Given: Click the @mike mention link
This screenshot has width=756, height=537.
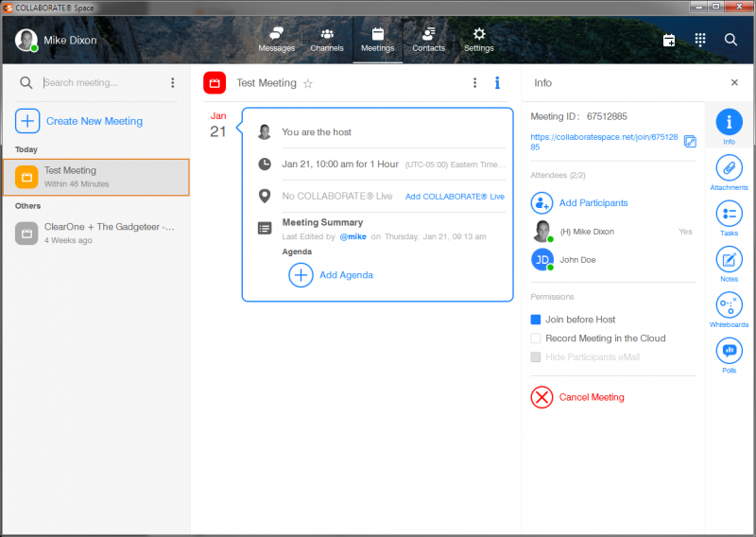Looking at the screenshot, I should (352, 236).
